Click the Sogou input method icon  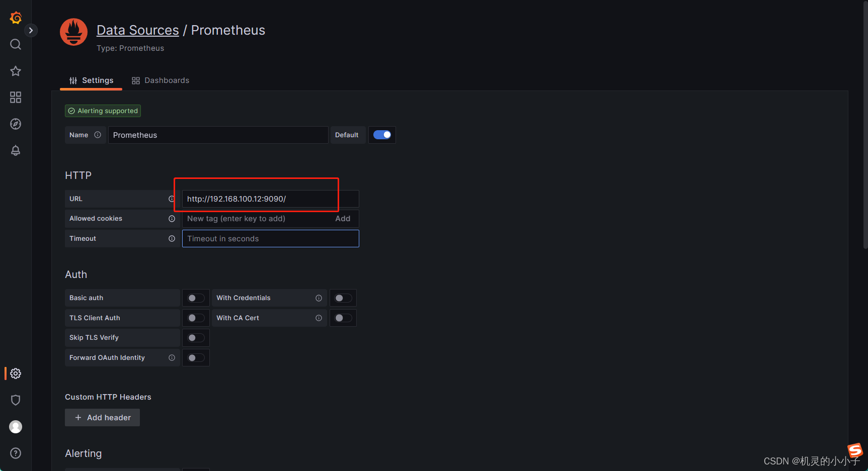pyautogui.click(x=855, y=451)
